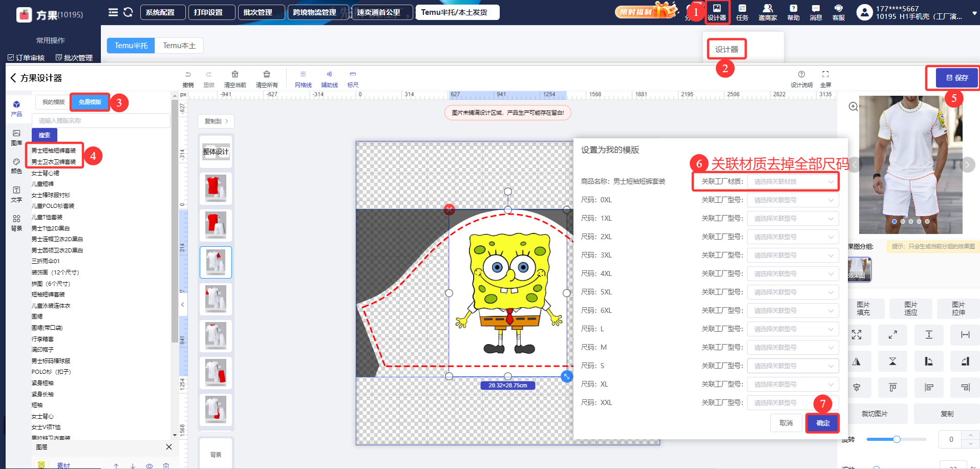The width and height of the screenshot is (980, 469).
Task: Open the 系统配置 menu tab
Action: (162, 12)
